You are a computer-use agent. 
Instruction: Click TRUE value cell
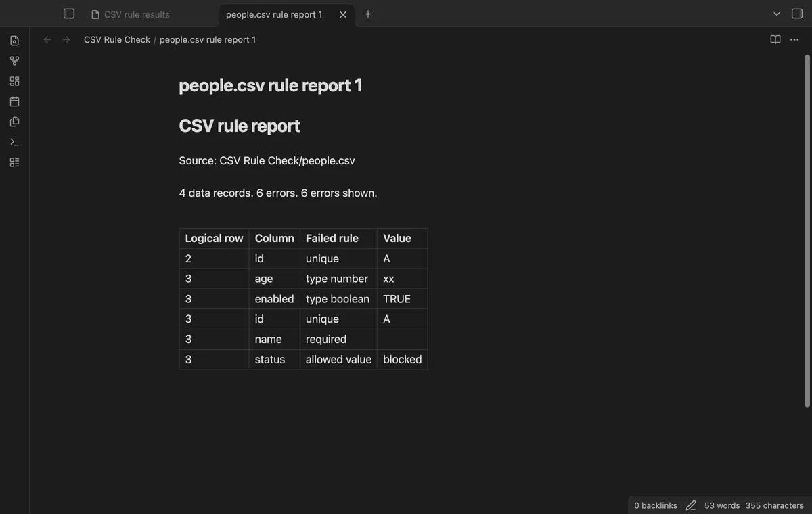(x=402, y=299)
